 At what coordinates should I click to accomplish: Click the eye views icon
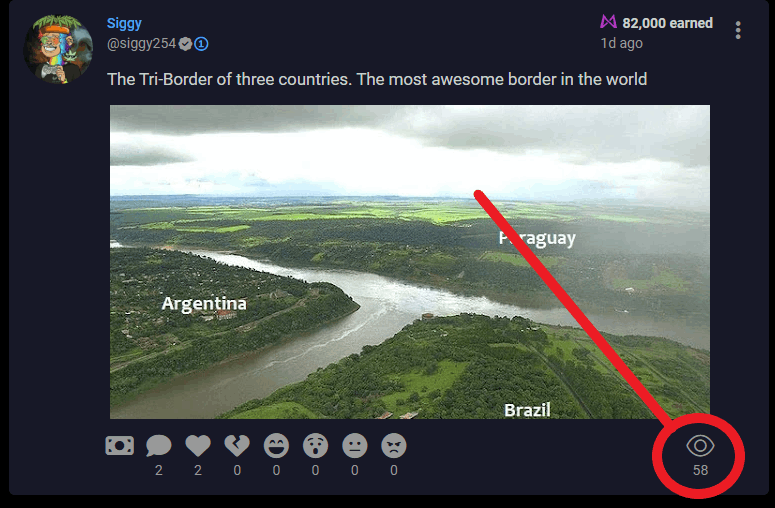pyautogui.click(x=700, y=446)
